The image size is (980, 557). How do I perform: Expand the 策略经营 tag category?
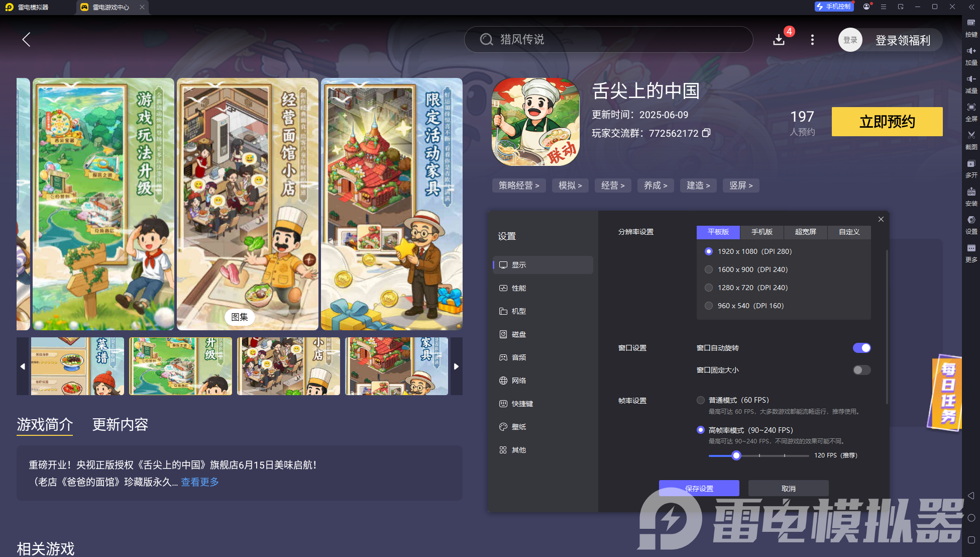[x=518, y=185]
